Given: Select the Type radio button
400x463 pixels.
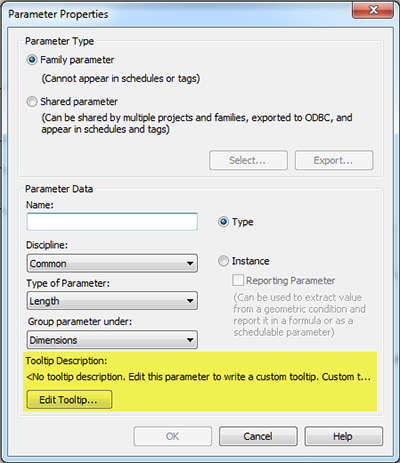Looking at the screenshot, I should [x=223, y=222].
